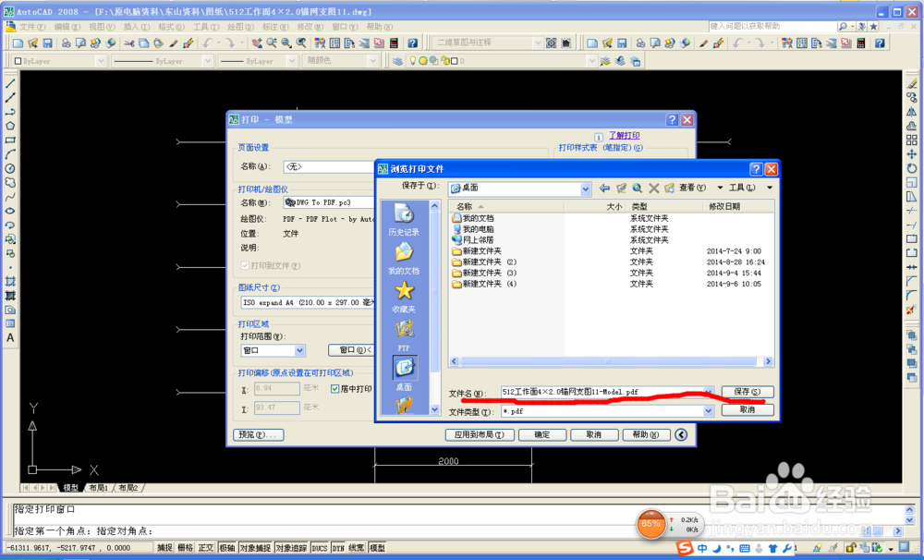Switch to the 布局2 layout tab
The width and height of the screenshot is (924, 560).
click(128, 488)
